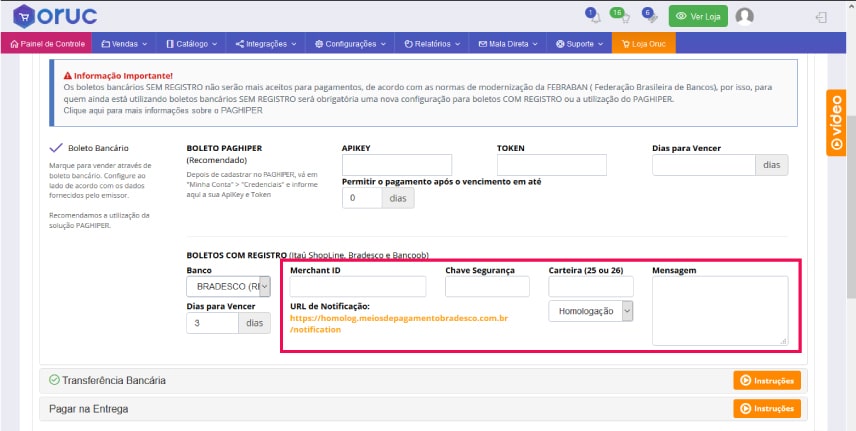Open the Configurações menu

pyautogui.click(x=350, y=44)
